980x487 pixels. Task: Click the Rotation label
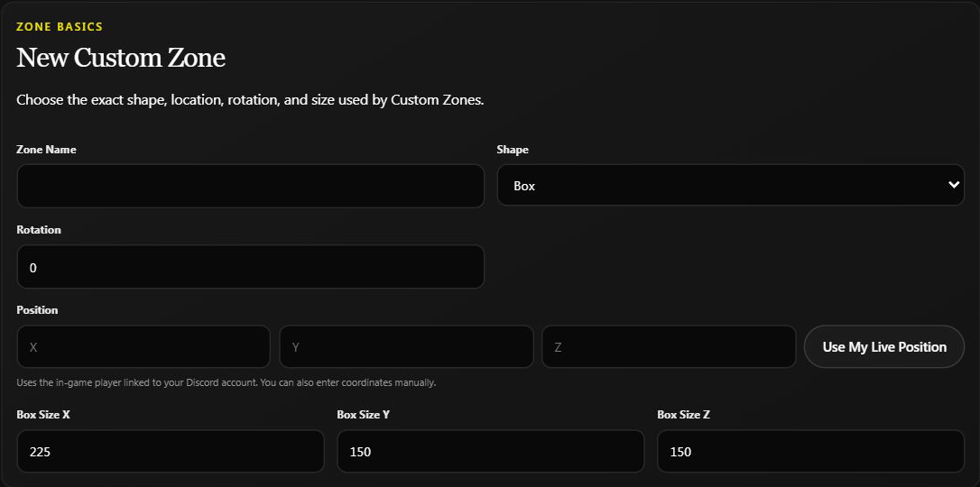click(39, 230)
